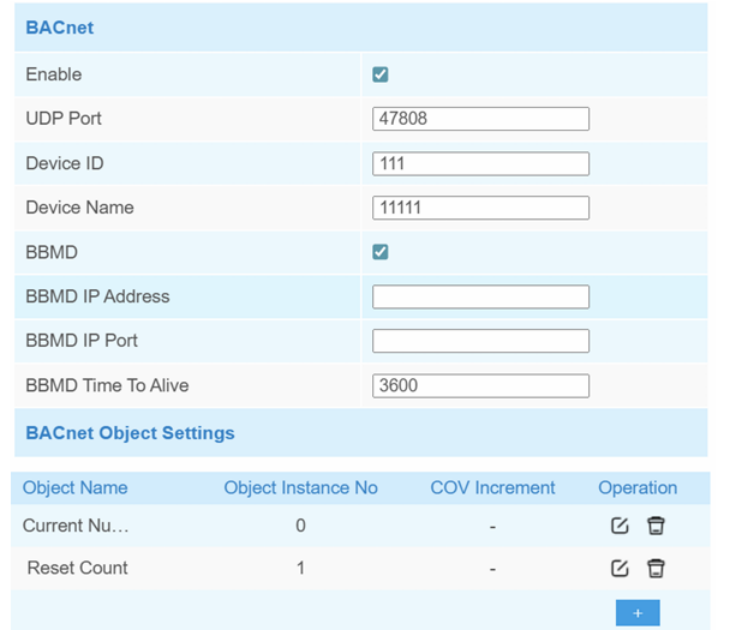Select the BACnet section heading

click(60, 28)
